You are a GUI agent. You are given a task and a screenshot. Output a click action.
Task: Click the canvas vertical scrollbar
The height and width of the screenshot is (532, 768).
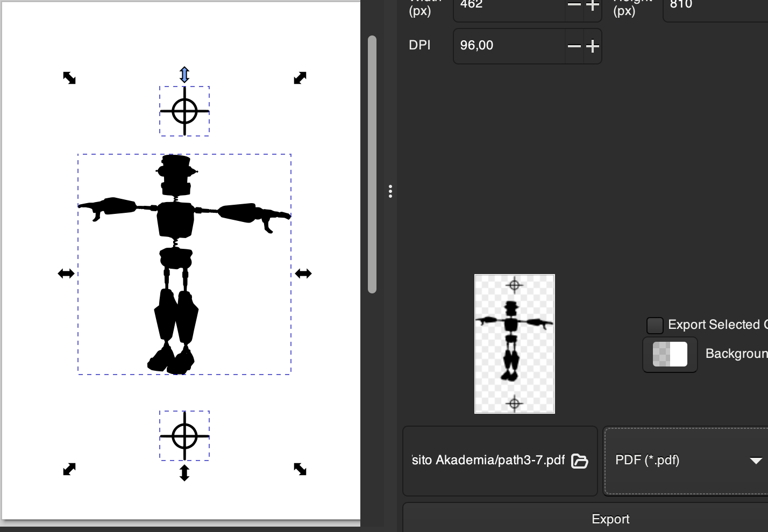(x=372, y=164)
